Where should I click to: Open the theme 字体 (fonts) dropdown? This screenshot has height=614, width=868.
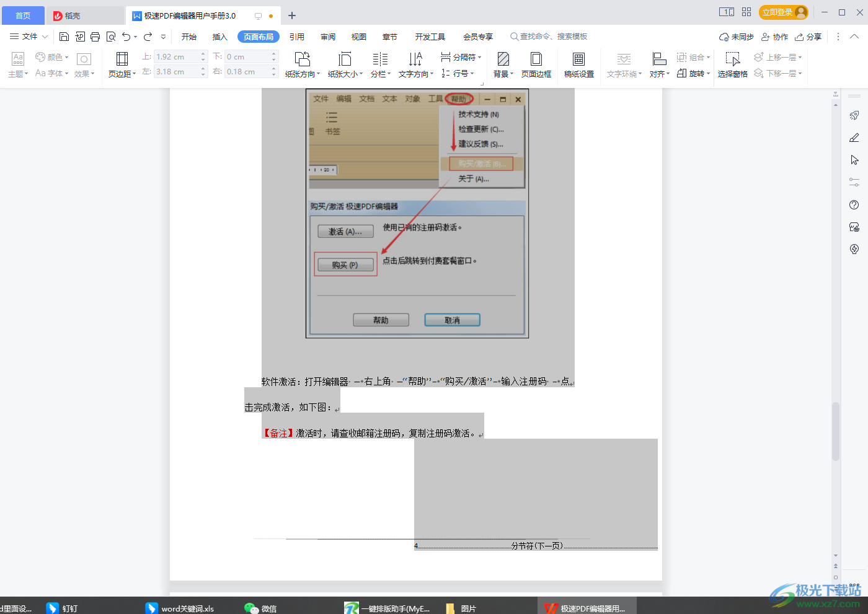coord(52,73)
